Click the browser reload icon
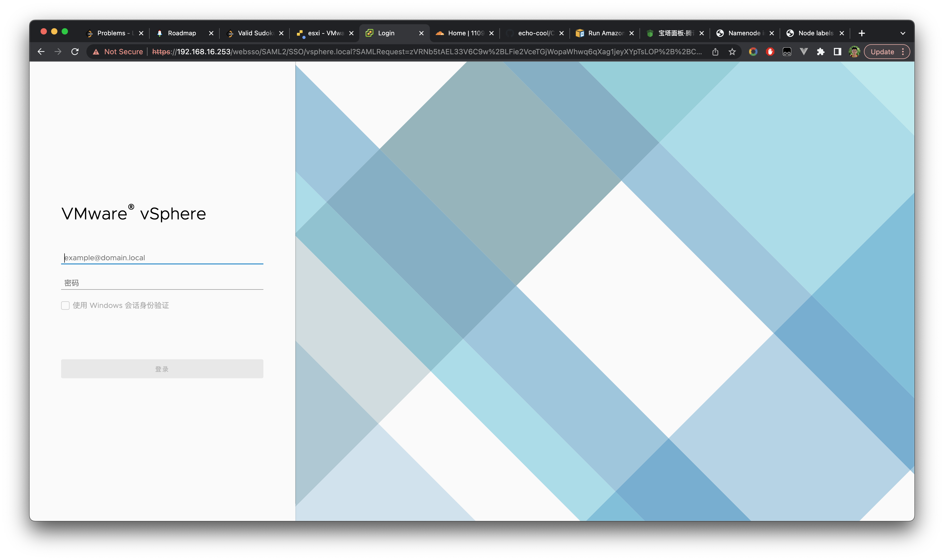The height and width of the screenshot is (560, 944). coord(75,52)
